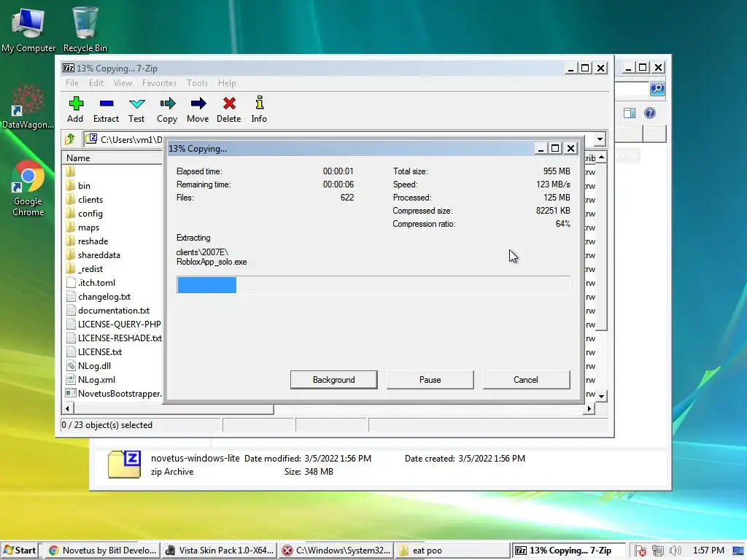Image resolution: width=747 pixels, height=560 pixels.
Task: Click the copying progress bar
Action: (373, 285)
